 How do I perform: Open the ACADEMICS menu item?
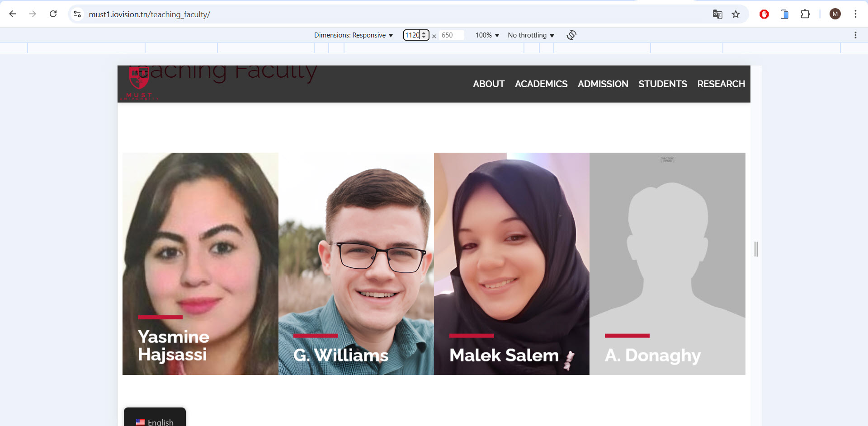541,84
